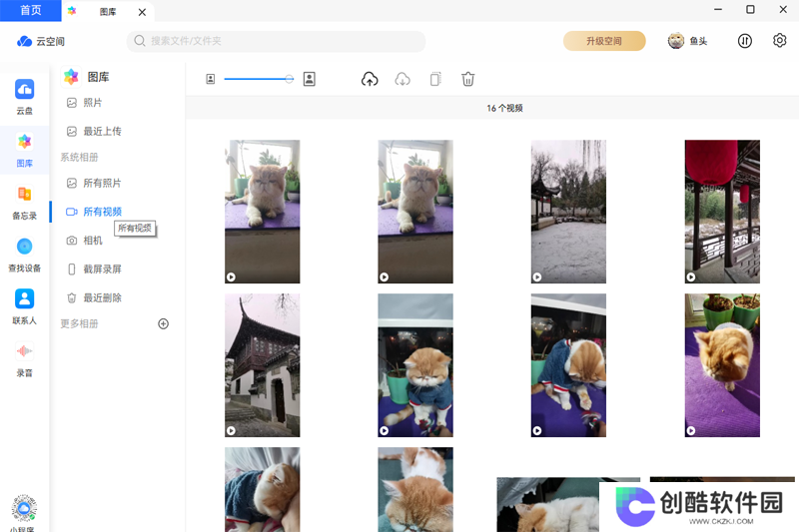The width and height of the screenshot is (799, 532).
Task: Click the 系统相册 section label
Action: (x=80, y=158)
